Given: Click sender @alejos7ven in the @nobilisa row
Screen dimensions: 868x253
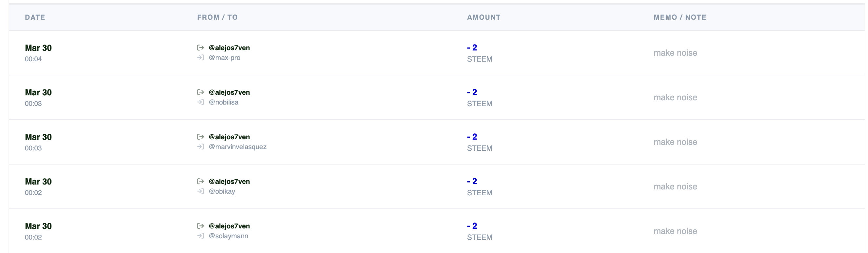Looking at the screenshot, I should click(x=229, y=92).
